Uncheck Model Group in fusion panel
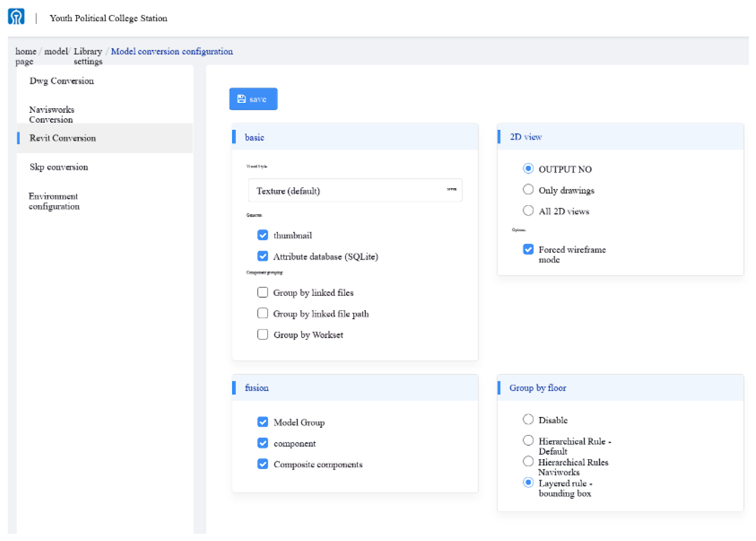The height and width of the screenshot is (541, 756). (263, 422)
